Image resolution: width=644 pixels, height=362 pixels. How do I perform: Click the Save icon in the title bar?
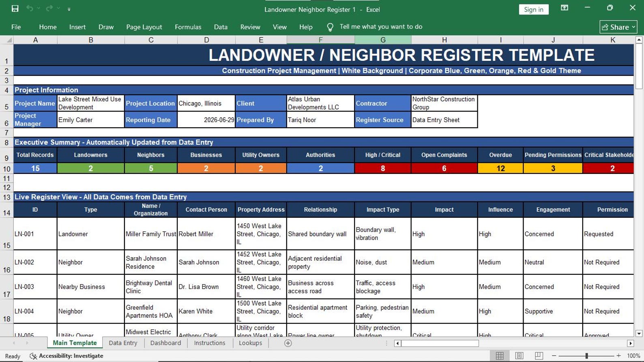[15, 9]
